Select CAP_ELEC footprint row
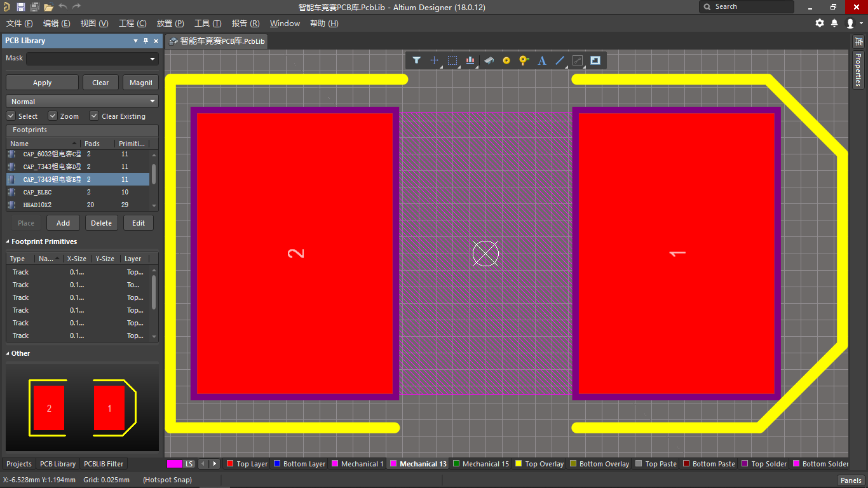Screen dimensions: 868x488 pos(78,192)
